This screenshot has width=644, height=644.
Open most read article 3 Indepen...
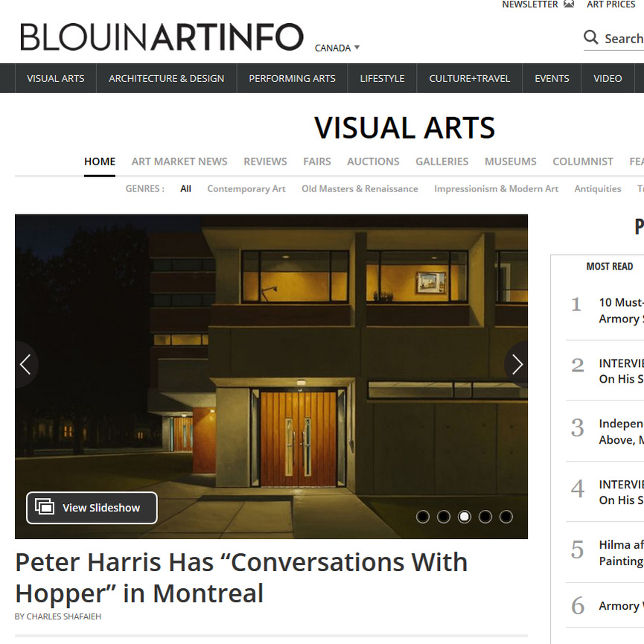click(x=621, y=432)
